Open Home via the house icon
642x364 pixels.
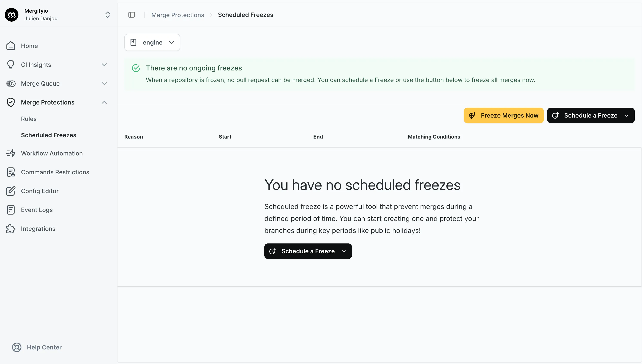point(11,46)
